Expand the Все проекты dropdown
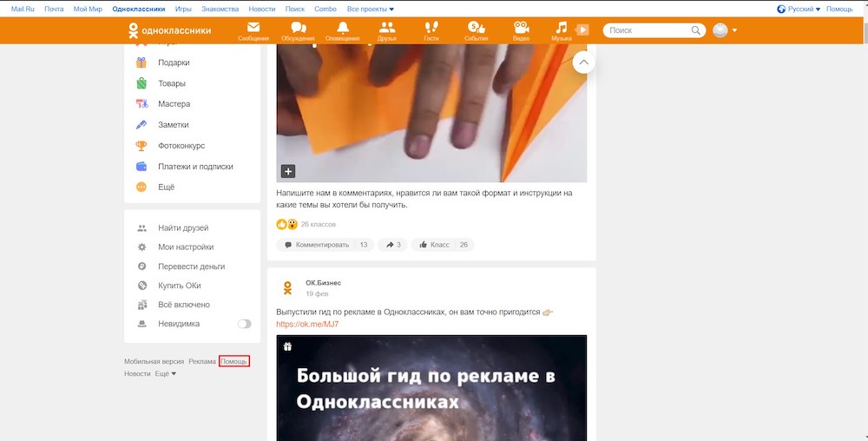868x441 pixels. [371, 9]
